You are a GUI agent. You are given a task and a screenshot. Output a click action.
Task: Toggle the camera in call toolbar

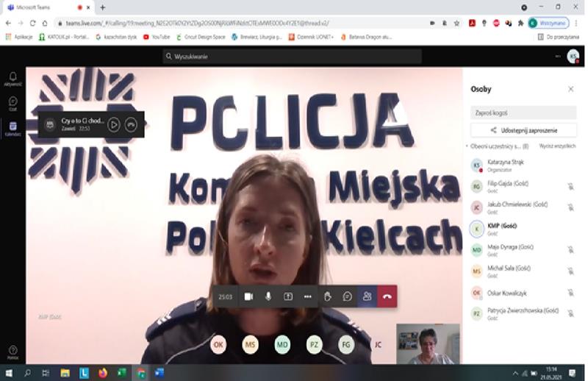(x=248, y=296)
